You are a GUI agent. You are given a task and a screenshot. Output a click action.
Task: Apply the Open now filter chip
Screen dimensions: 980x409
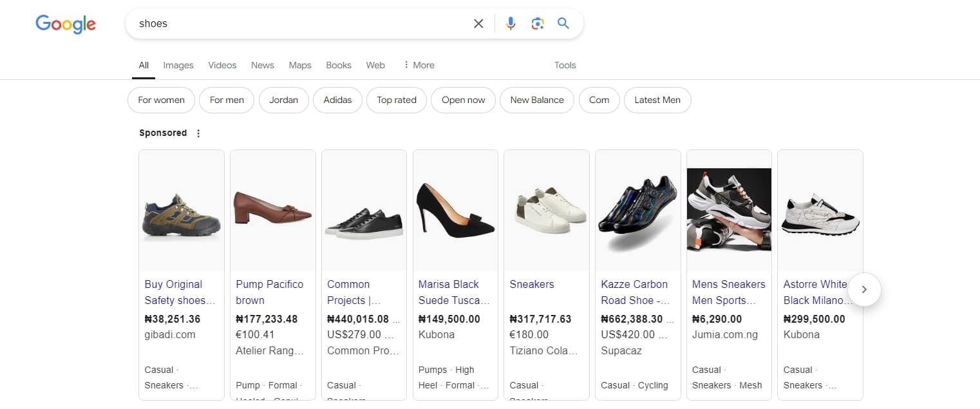pos(463,100)
